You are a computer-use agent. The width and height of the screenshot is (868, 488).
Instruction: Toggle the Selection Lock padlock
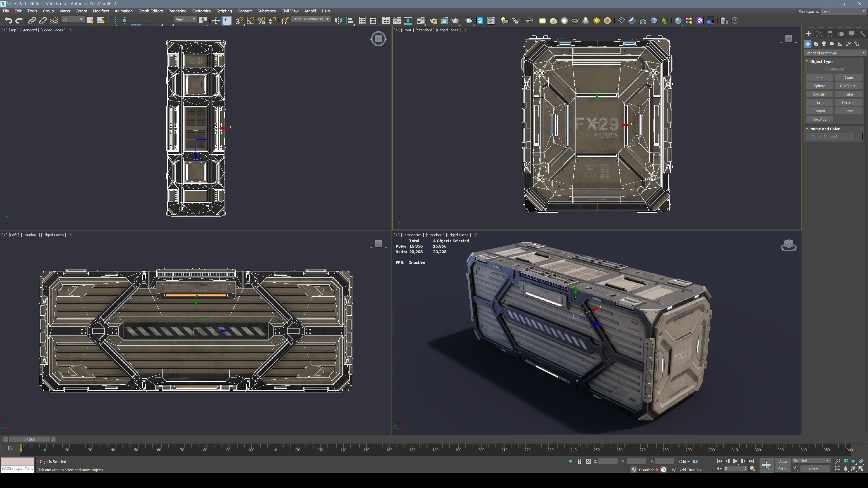580,461
